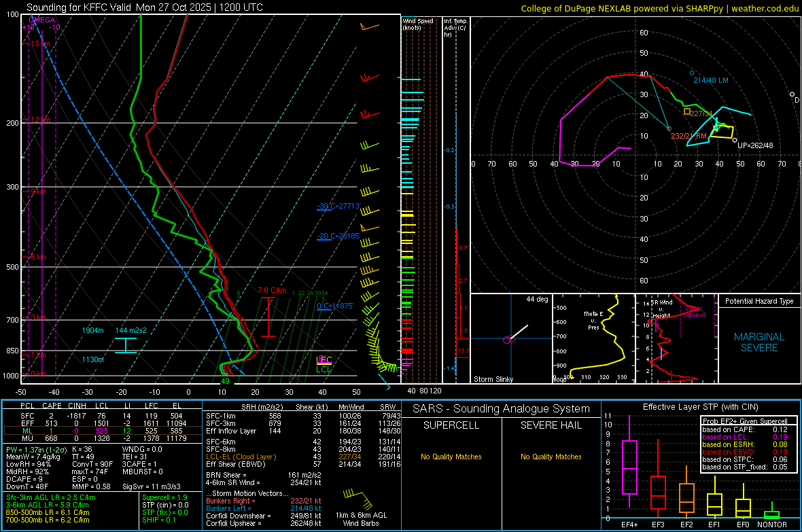This screenshot has height=532, width=802.
Task: Click the 144 m2s2 inflow layer label
Action: click(x=131, y=330)
